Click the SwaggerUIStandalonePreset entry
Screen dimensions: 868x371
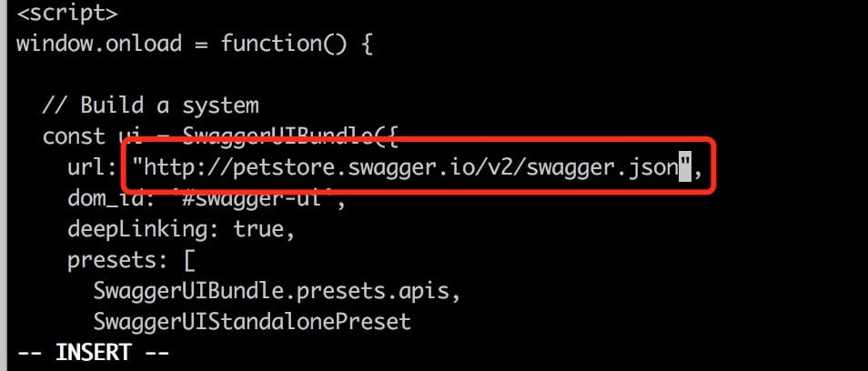click(252, 321)
